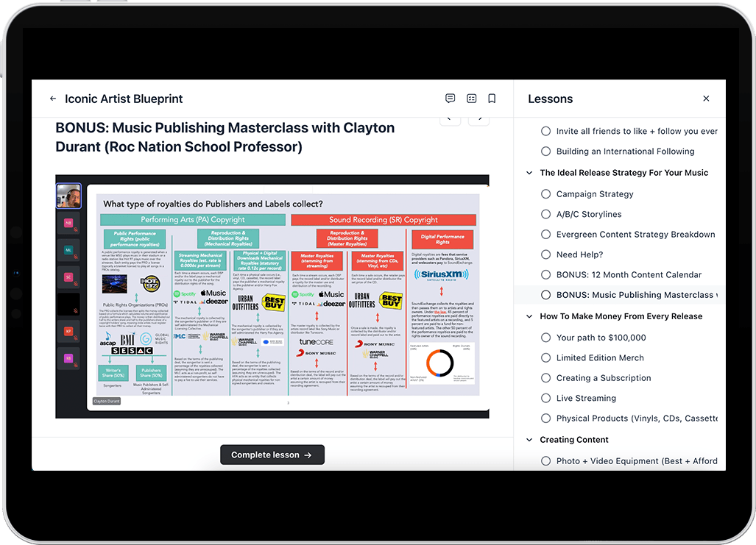Mark the Limited Edition Merch lesson circle
Image resolution: width=756 pixels, height=545 pixels.
pyautogui.click(x=545, y=357)
